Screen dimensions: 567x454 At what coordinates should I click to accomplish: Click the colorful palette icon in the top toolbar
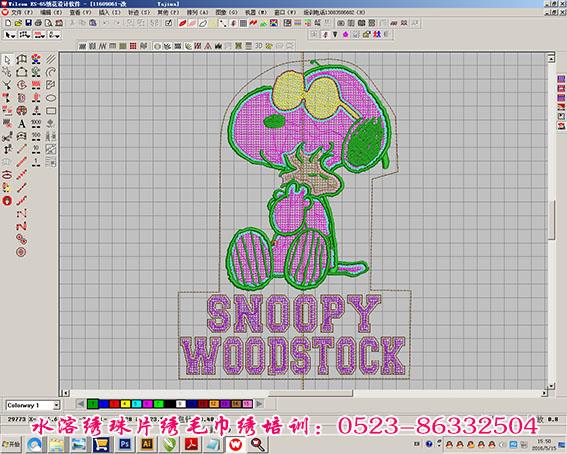pyautogui.click(x=274, y=23)
